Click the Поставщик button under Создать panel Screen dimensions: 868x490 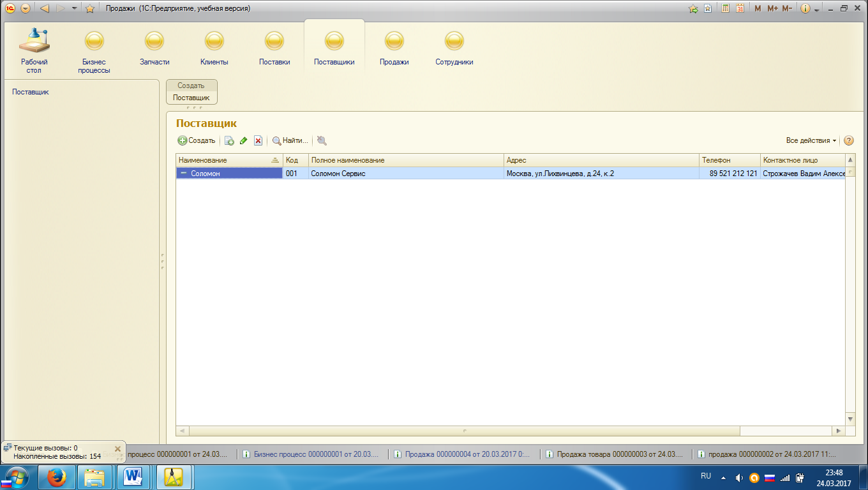[191, 98]
